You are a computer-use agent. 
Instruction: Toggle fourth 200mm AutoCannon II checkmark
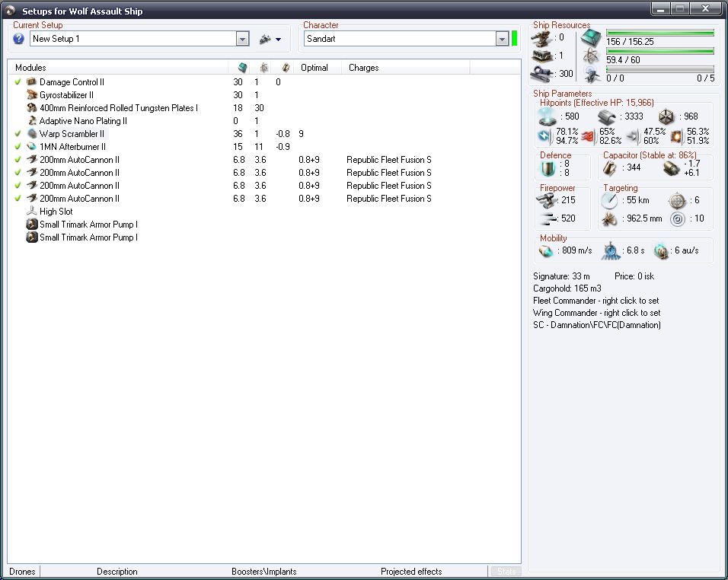coord(18,199)
